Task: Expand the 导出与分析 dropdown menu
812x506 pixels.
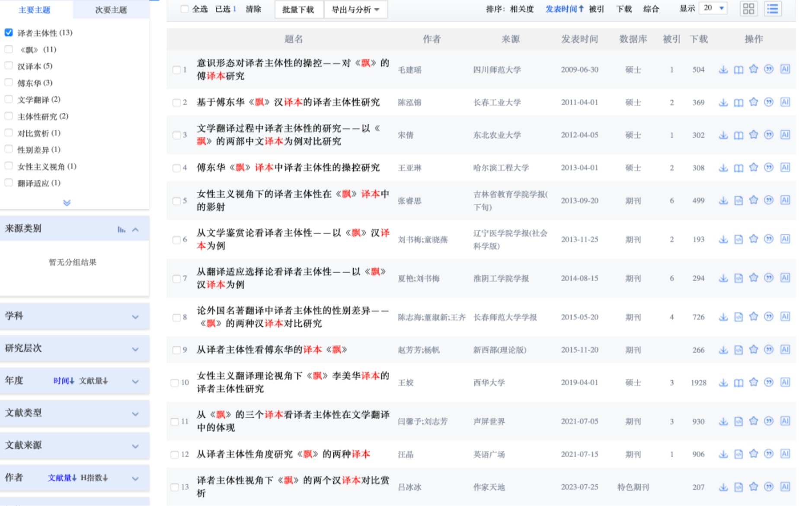Action: (355, 10)
